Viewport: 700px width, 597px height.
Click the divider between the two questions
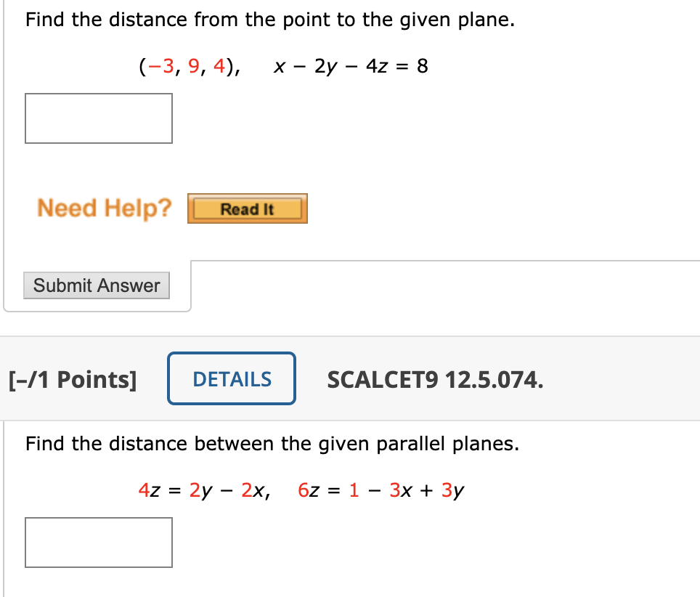350,336
